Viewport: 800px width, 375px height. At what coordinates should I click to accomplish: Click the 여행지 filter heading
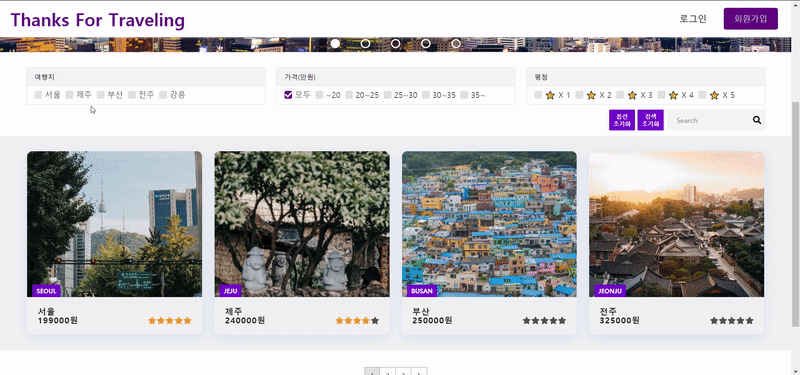pos(44,77)
